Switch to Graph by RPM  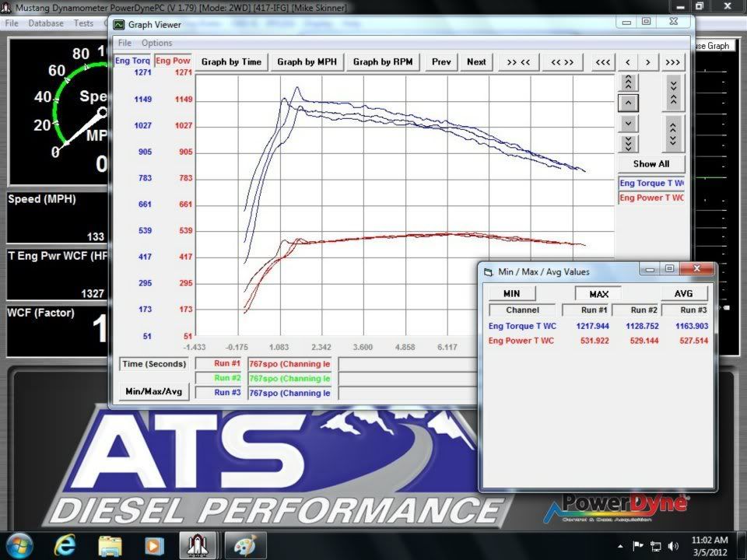click(383, 62)
